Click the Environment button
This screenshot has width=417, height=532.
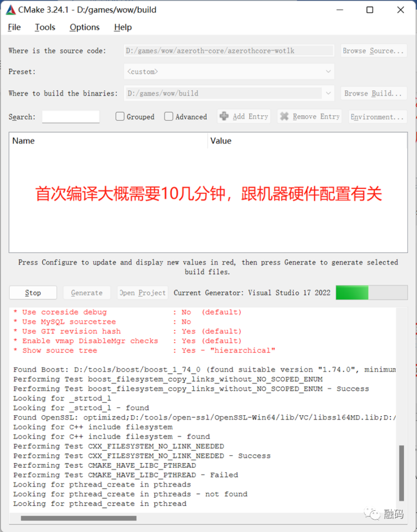[x=377, y=116]
